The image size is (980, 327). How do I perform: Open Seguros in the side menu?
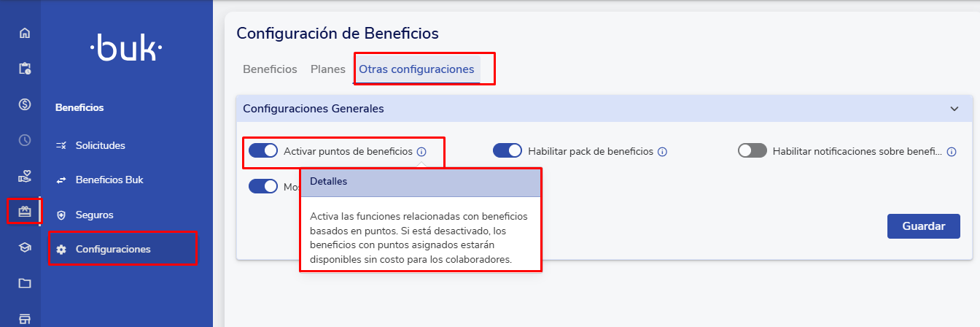pos(94,215)
